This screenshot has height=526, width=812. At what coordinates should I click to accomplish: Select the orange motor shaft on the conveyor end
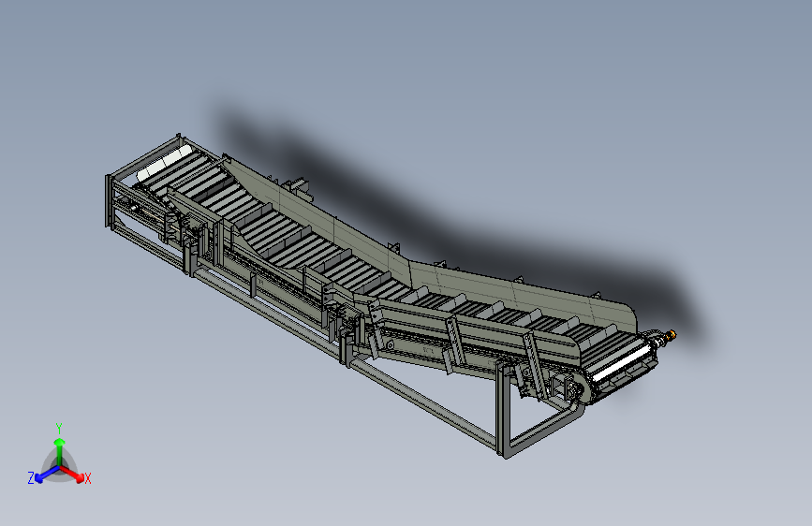(x=672, y=335)
